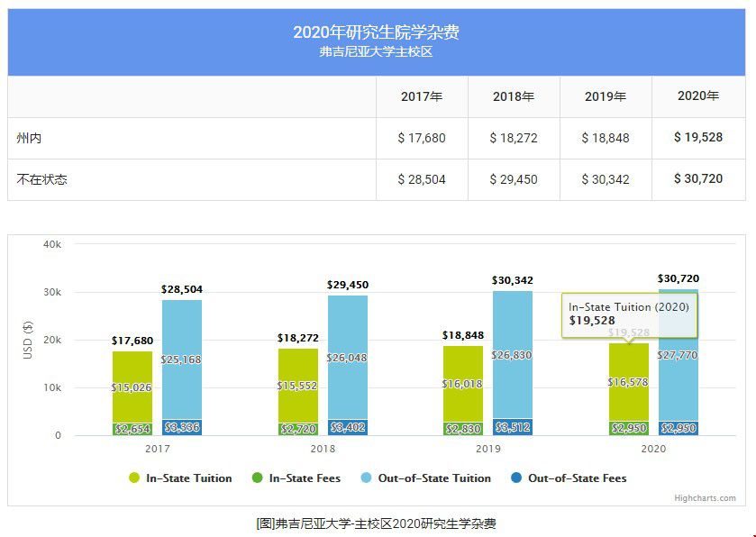Click the $30,720 total label above 2020 bar
The image size is (756, 537).
(679, 278)
